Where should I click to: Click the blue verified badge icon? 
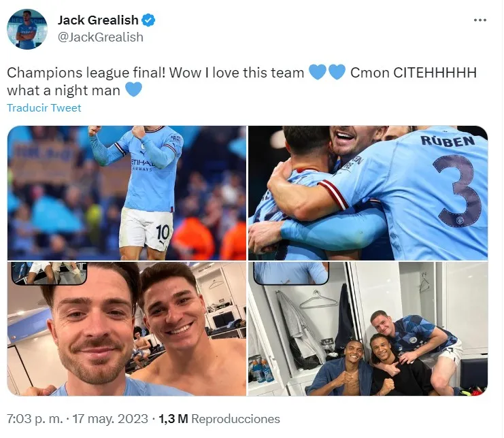148,20
